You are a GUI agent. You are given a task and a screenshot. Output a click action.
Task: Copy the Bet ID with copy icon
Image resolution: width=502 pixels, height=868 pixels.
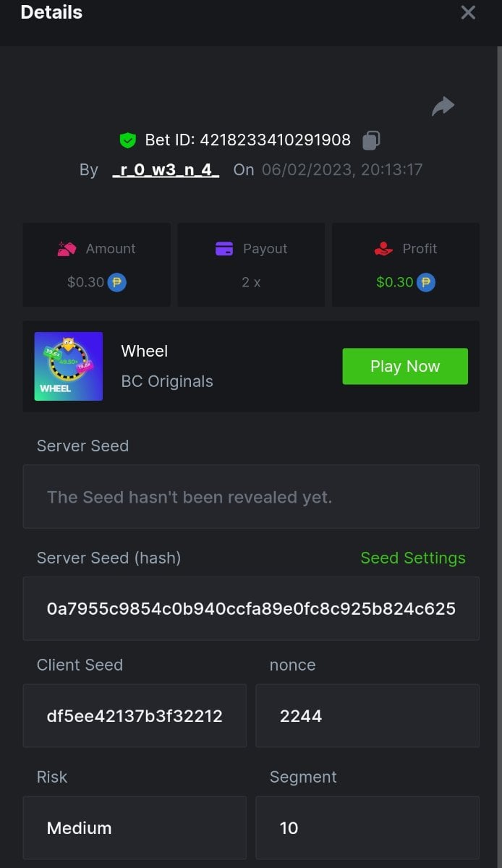pos(371,140)
